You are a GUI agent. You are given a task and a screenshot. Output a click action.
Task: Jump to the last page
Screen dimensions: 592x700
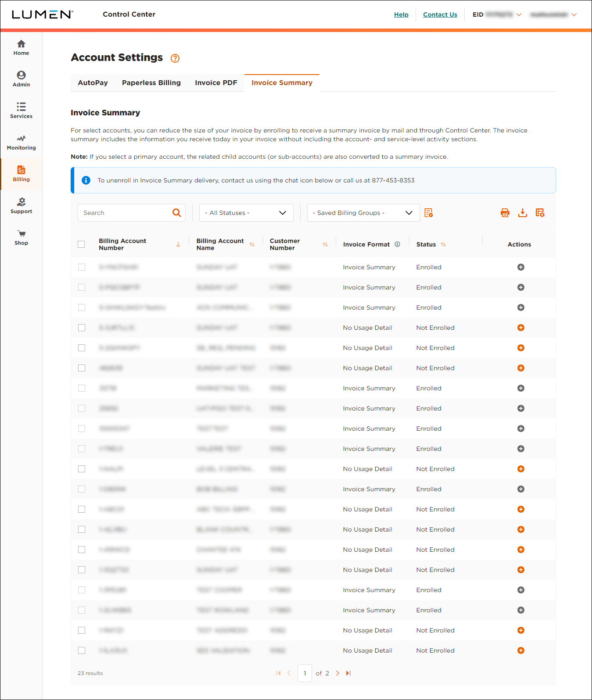(x=348, y=673)
